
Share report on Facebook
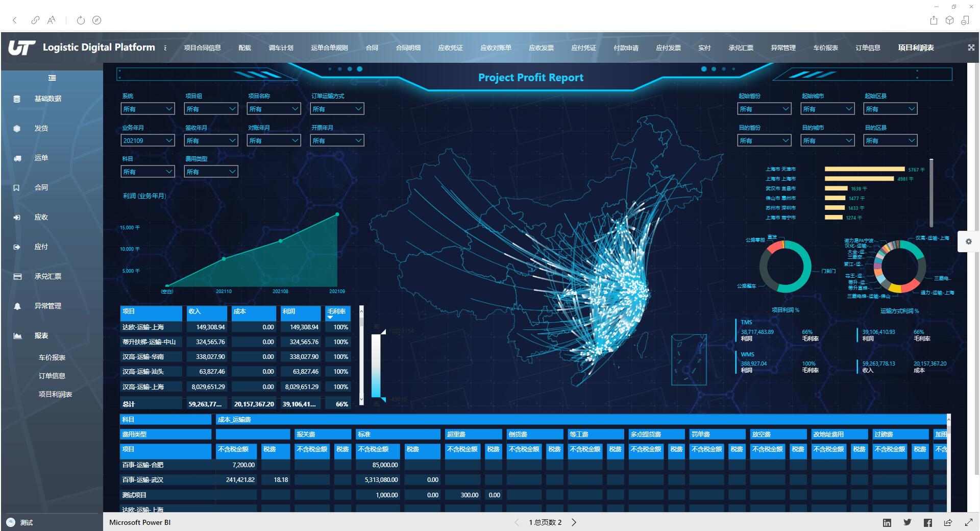click(x=928, y=522)
